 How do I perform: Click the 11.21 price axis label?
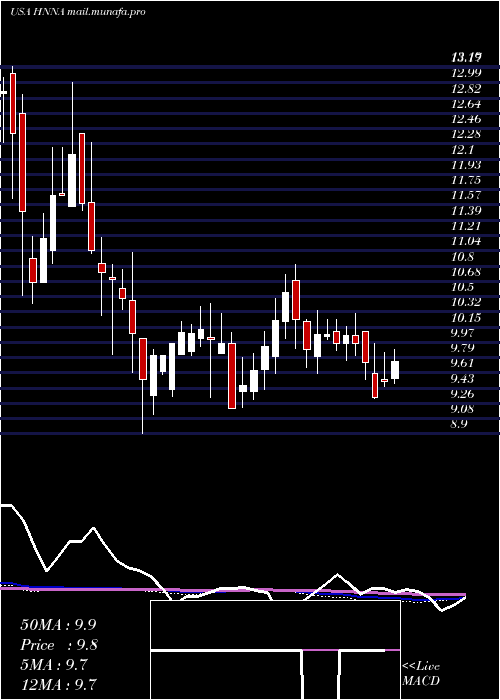(x=466, y=226)
